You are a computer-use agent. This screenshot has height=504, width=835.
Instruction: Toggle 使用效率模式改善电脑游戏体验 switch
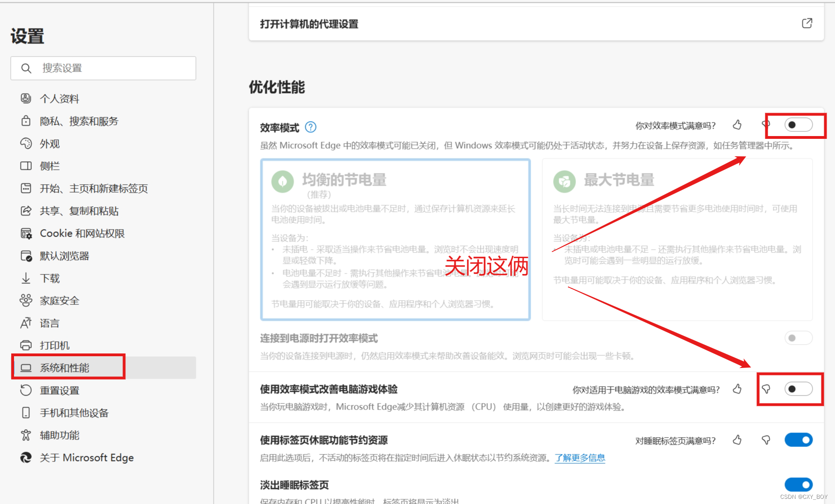pyautogui.click(x=799, y=389)
